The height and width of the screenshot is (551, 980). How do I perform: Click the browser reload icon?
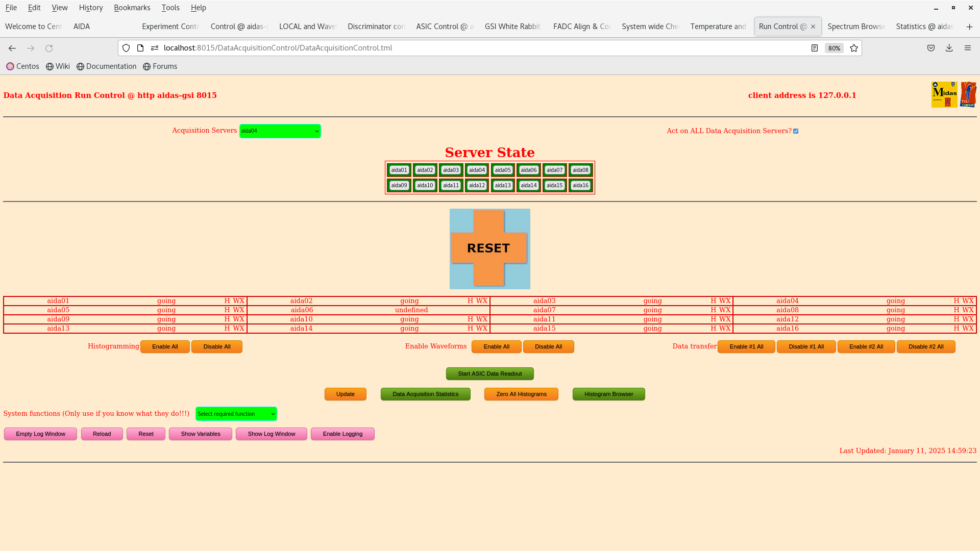[x=49, y=48]
